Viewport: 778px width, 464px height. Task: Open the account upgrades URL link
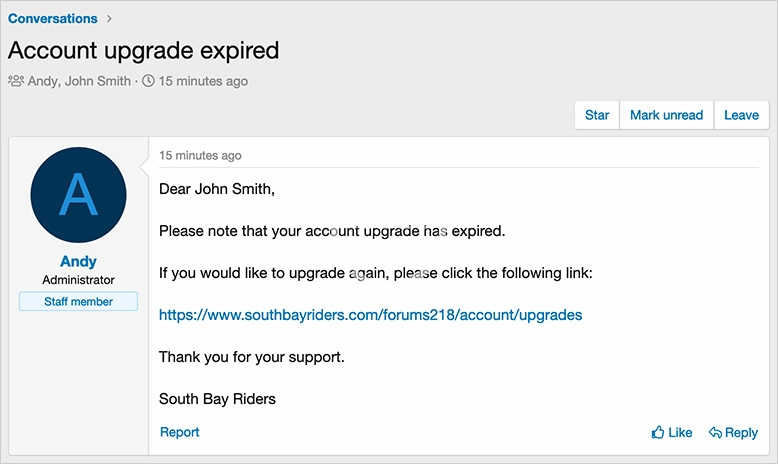tap(370, 314)
